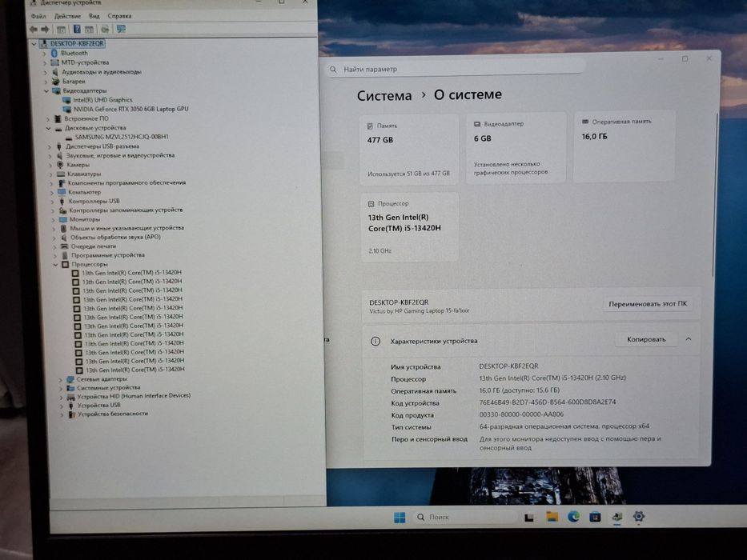The width and height of the screenshot is (747, 560).
Task: Select Объекты обработки звука (APO) category
Action: 116,237
